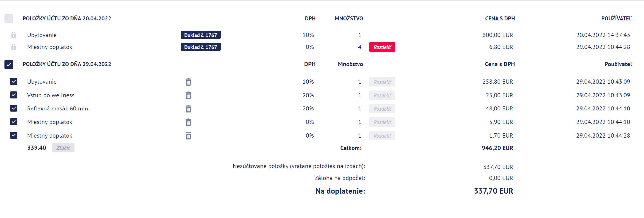The width and height of the screenshot is (644, 218).
Task: Uncheck the Vstup do wellness checkbox
Action: coord(13,95)
